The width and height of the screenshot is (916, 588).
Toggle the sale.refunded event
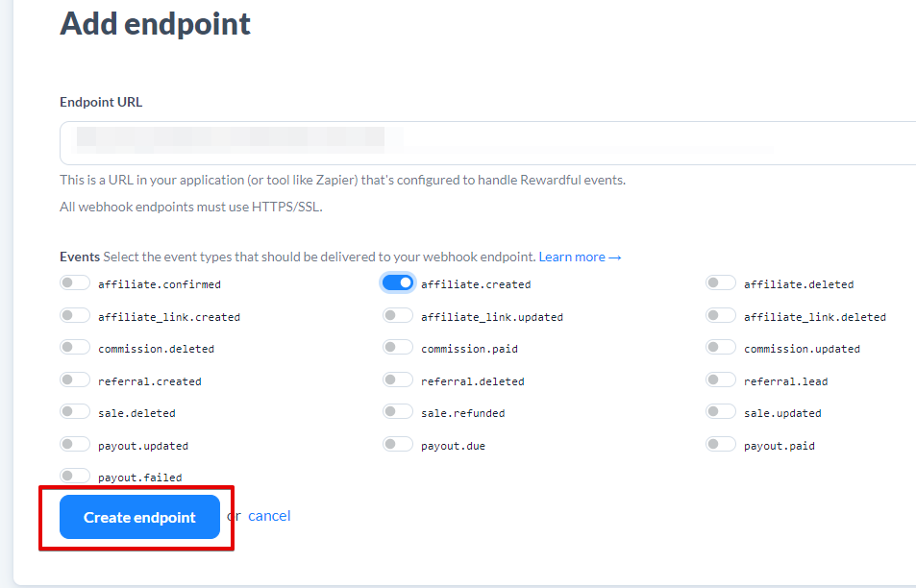[x=398, y=411]
